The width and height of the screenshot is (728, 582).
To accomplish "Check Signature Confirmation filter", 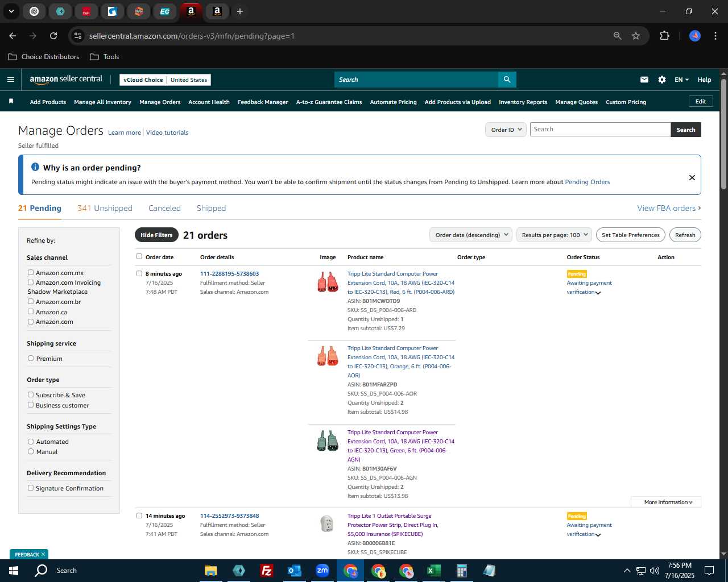I will (31, 488).
